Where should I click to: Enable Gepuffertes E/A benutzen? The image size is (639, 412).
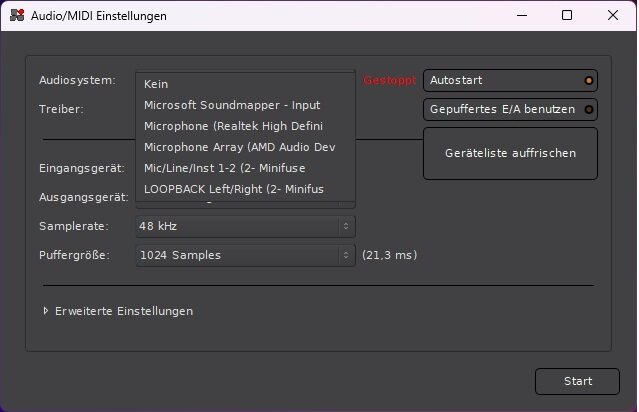click(x=510, y=109)
